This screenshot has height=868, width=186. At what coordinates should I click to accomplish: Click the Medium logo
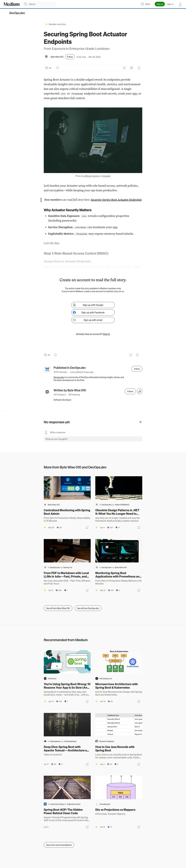pyautogui.click(x=11, y=4)
